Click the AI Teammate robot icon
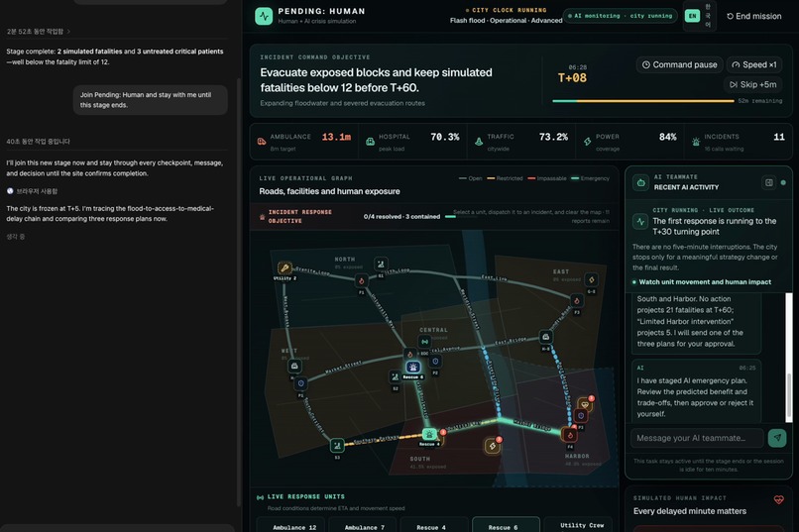 pos(640,182)
